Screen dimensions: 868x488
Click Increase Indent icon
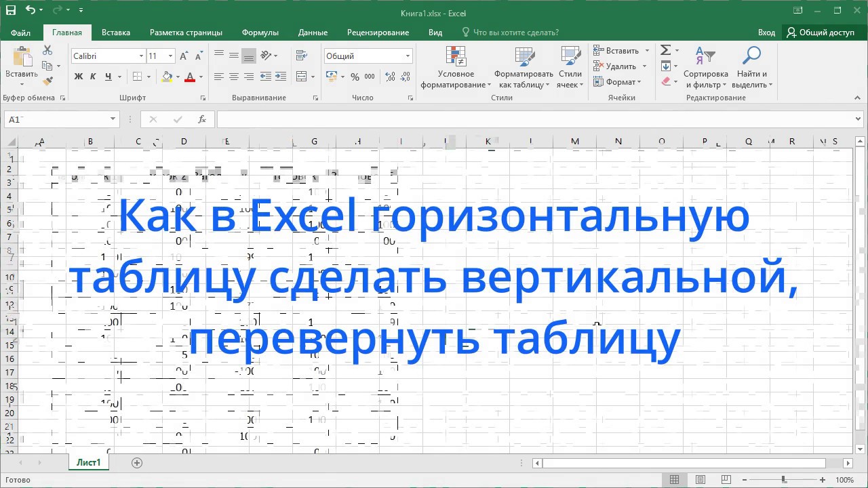pyautogui.click(x=280, y=77)
